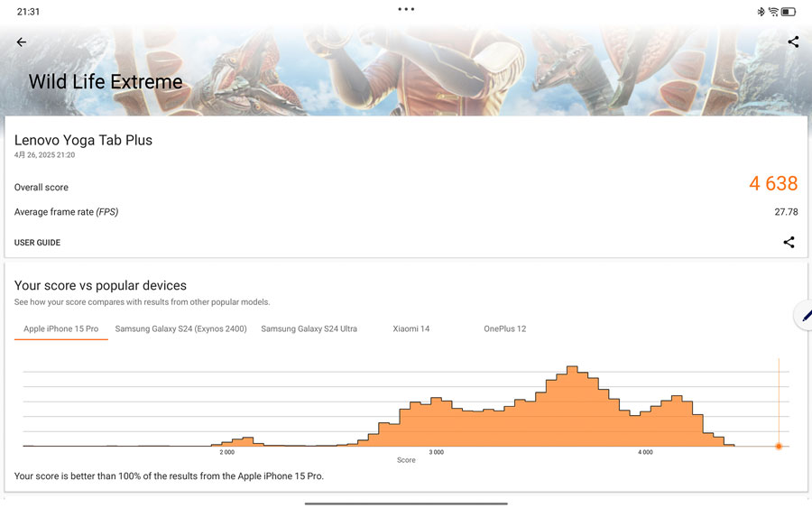Tap the 'Your score is better than 100%' text
The width and height of the screenshot is (812, 508).
[x=169, y=476]
